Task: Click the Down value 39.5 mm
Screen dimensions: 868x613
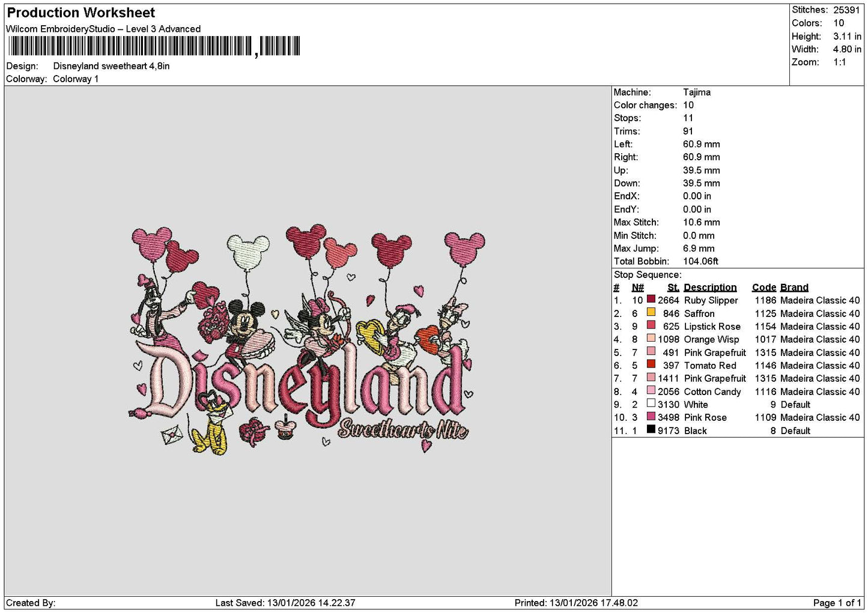Action: point(702,183)
